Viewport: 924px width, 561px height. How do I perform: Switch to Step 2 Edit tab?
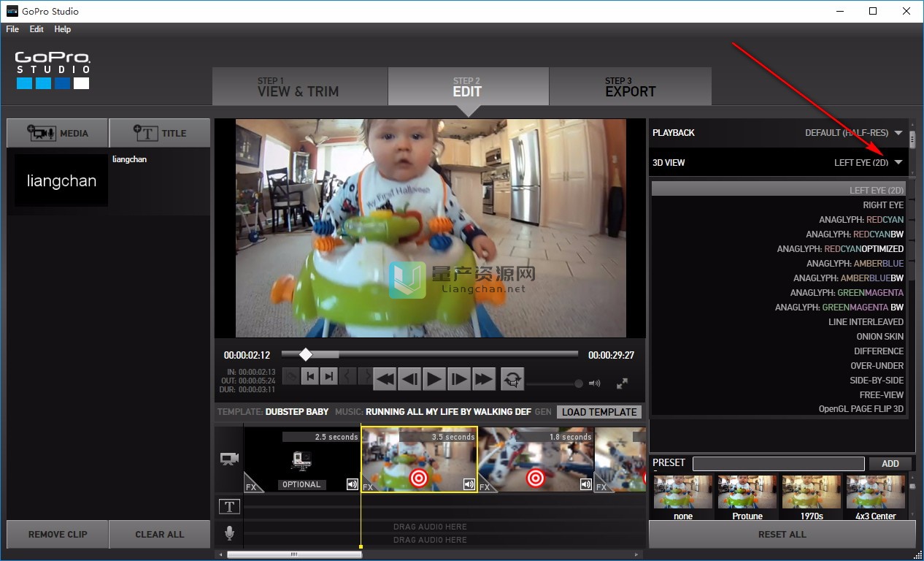pos(468,87)
